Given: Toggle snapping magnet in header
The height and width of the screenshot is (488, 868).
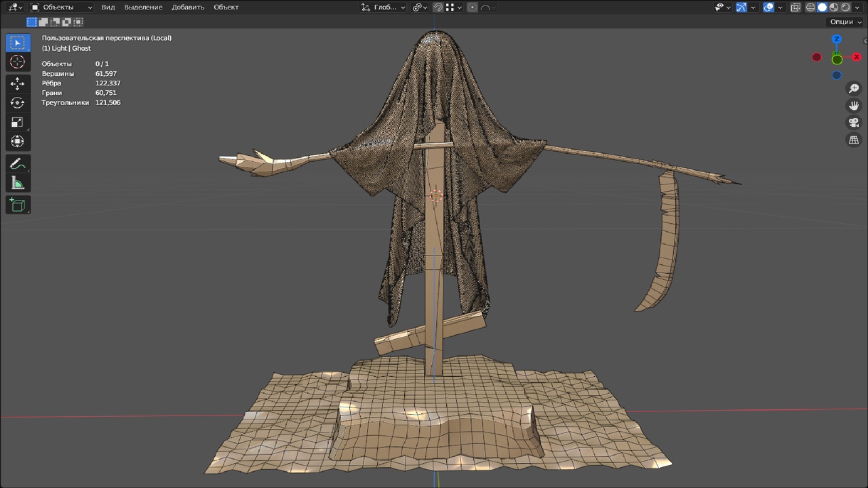Looking at the screenshot, I should click(438, 7).
